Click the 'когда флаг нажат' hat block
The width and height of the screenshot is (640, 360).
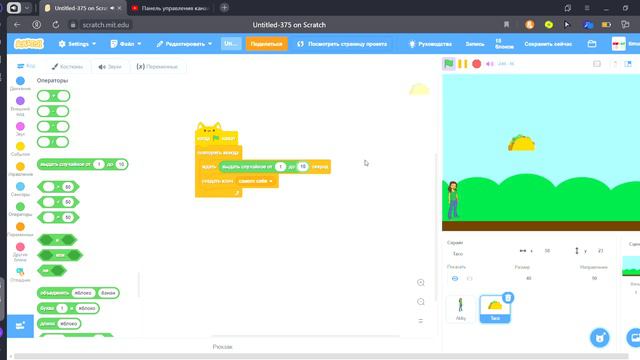coord(216,138)
